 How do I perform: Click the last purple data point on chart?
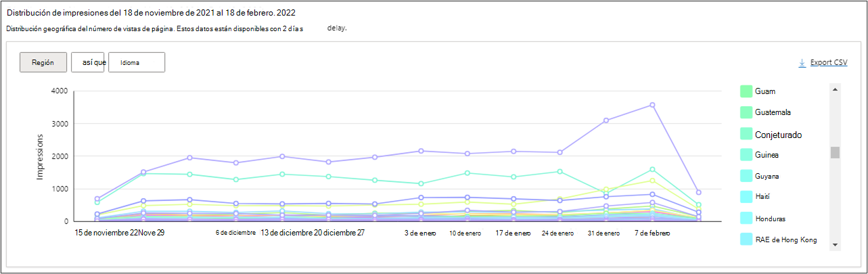[x=698, y=192]
